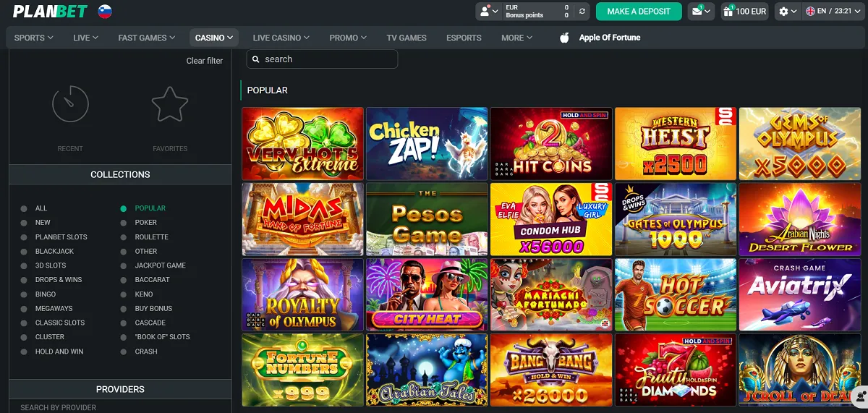
Task: Open the Arabian Nights Desert Flower game
Action: (x=800, y=219)
